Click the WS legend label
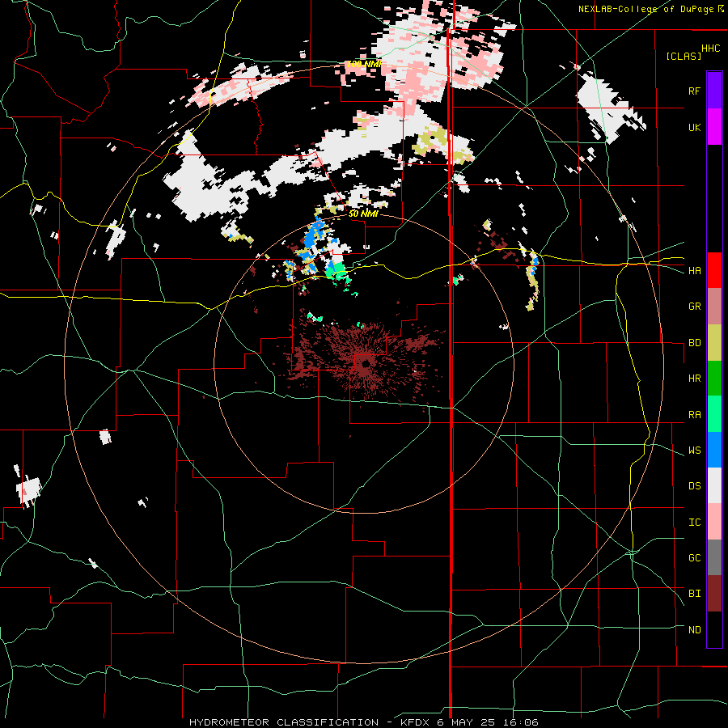Viewport: 728px width, 728px height. (x=694, y=451)
